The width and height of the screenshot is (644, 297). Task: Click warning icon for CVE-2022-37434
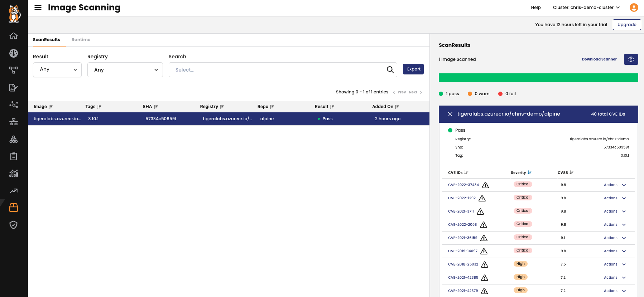click(x=485, y=185)
